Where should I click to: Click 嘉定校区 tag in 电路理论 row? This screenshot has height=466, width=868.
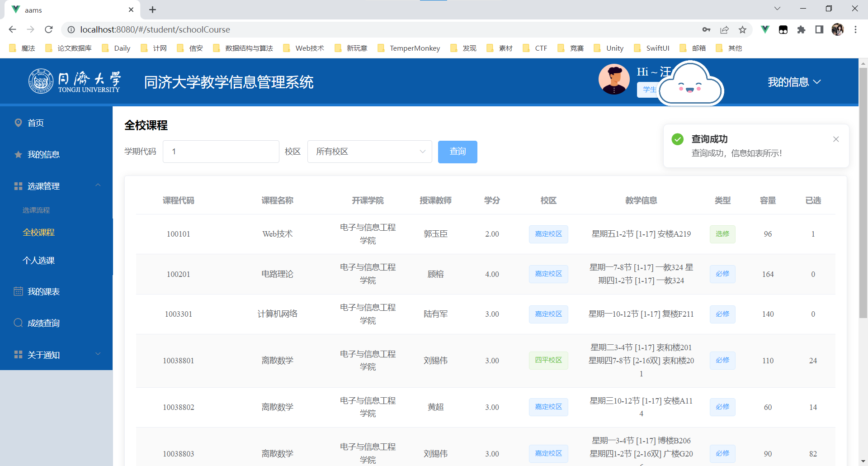(548, 274)
